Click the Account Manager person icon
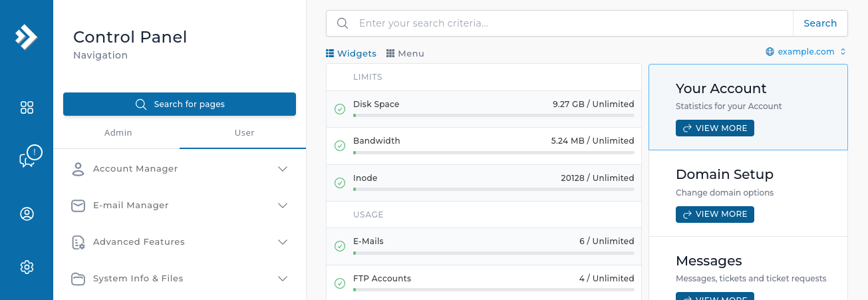The height and width of the screenshot is (300, 868). [78, 169]
